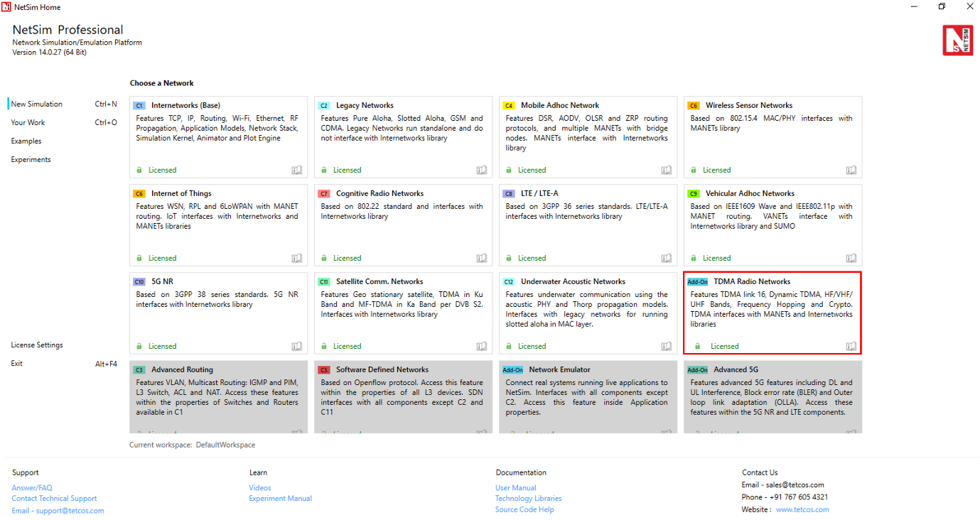Screen dimensions: 980x520
Task: Open book icon on Cognitive Radio Networks card
Action: [482, 258]
